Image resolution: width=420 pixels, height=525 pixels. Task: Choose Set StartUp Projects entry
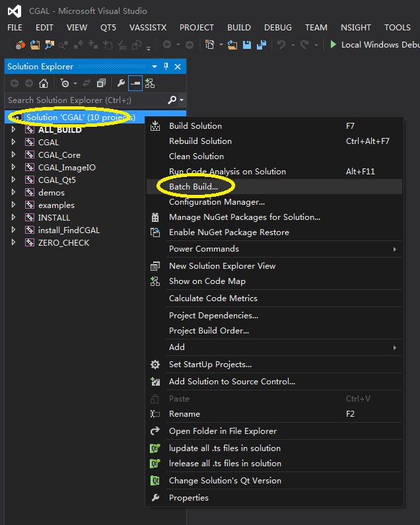click(274, 365)
